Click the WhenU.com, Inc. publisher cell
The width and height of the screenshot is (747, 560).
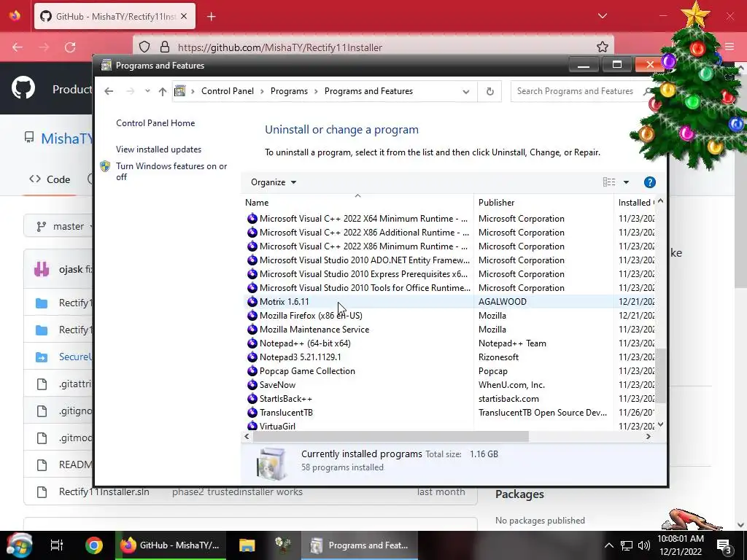click(511, 384)
